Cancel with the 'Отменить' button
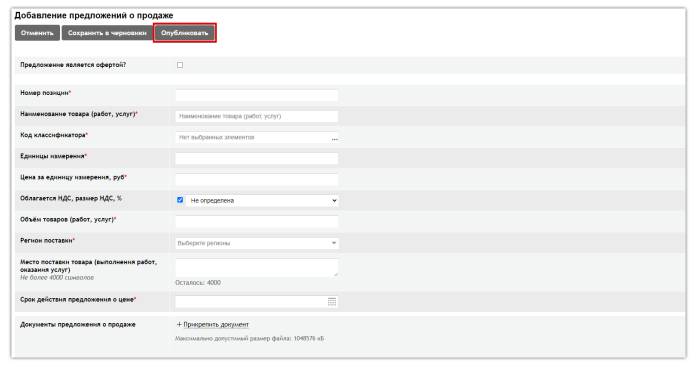Screen dimensions: 697x367 click(37, 33)
